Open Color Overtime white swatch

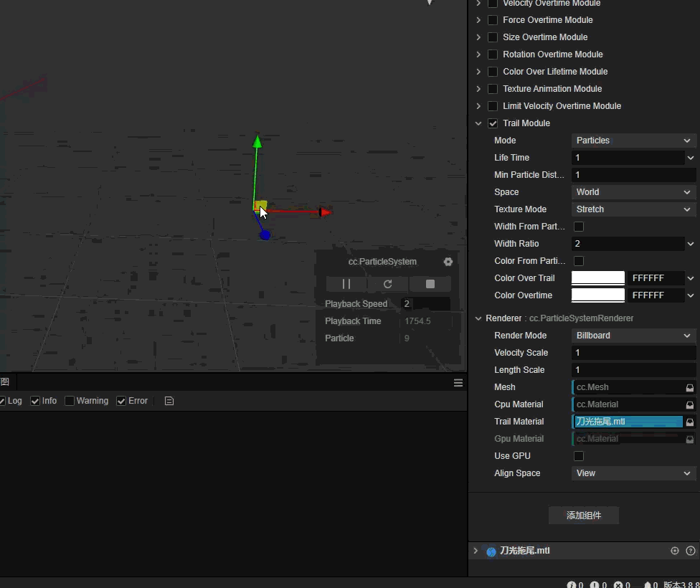(x=598, y=295)
